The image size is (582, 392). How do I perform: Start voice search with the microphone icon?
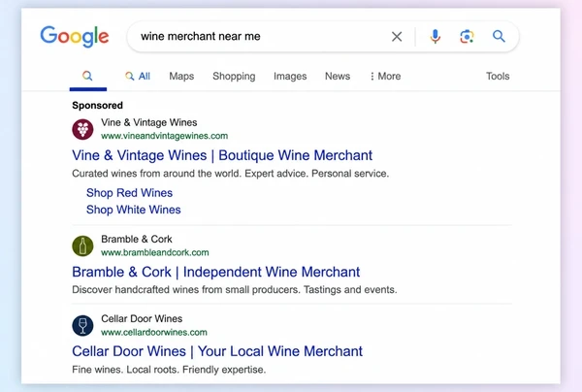point(435,36)
